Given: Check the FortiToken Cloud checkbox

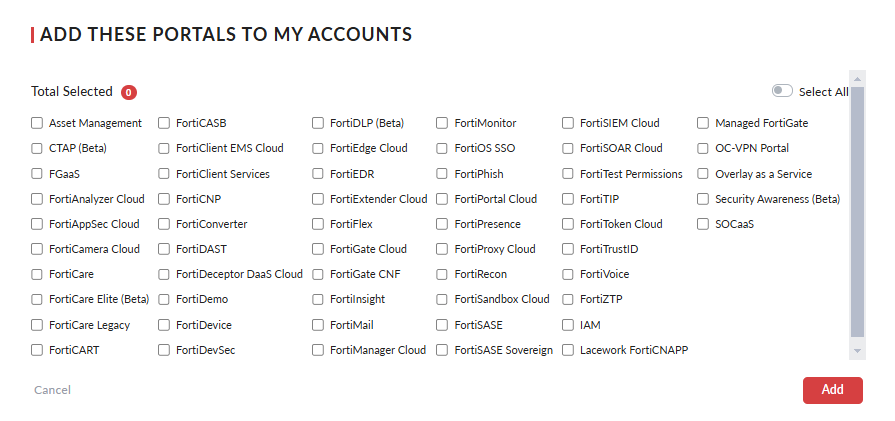Looking at the screenshot, I should pos(568,224).
